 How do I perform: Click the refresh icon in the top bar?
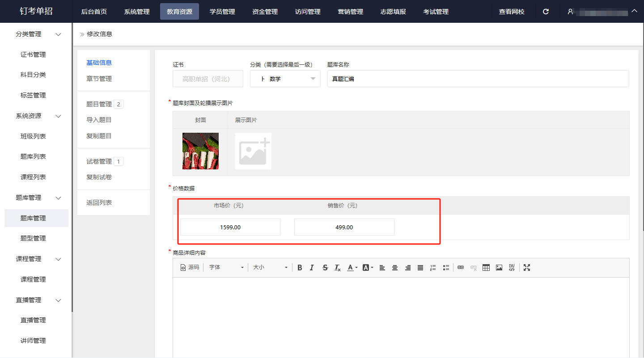[546, 12]
